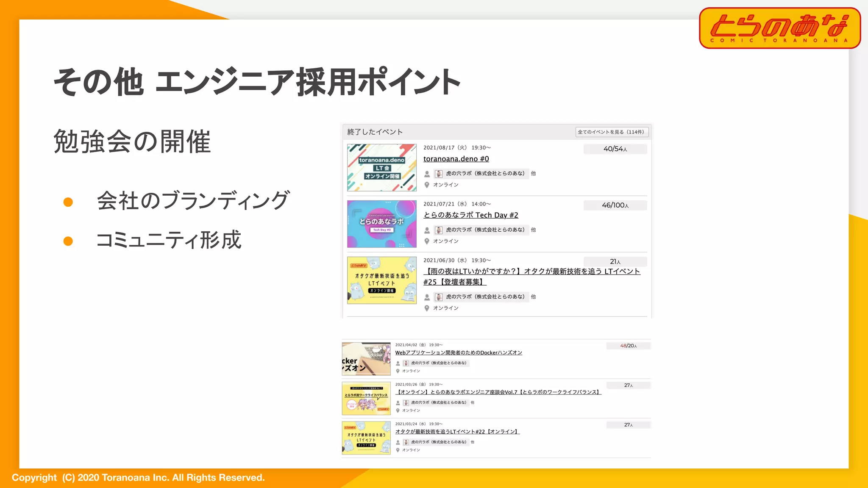Viewport: 868px width, 488px height.
Task: Click the 27人 count for 座談会Vol.7
Action: pos(629,385)
